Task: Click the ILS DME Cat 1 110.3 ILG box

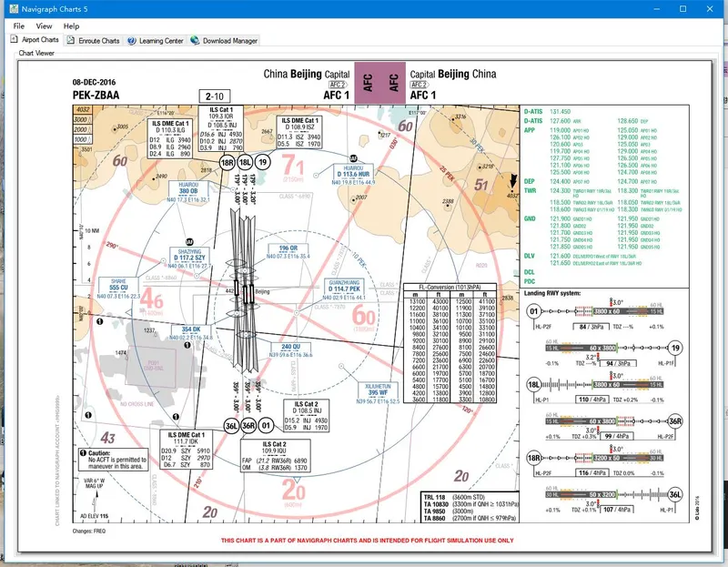Action: (x=170, y=138)
